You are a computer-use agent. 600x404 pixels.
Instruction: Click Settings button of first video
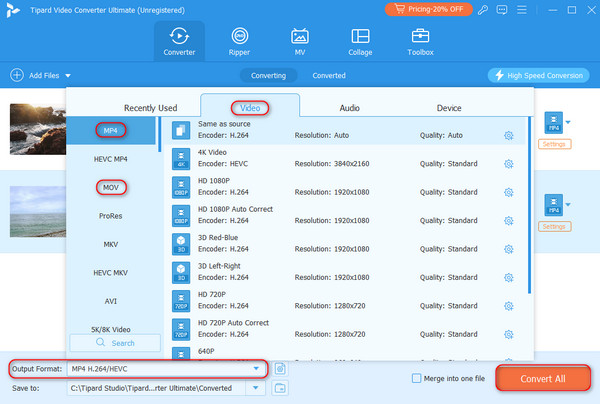click(x=554, y=144)
